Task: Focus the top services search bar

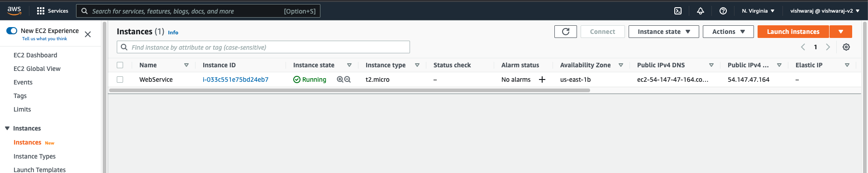Action: click(198, 11)
